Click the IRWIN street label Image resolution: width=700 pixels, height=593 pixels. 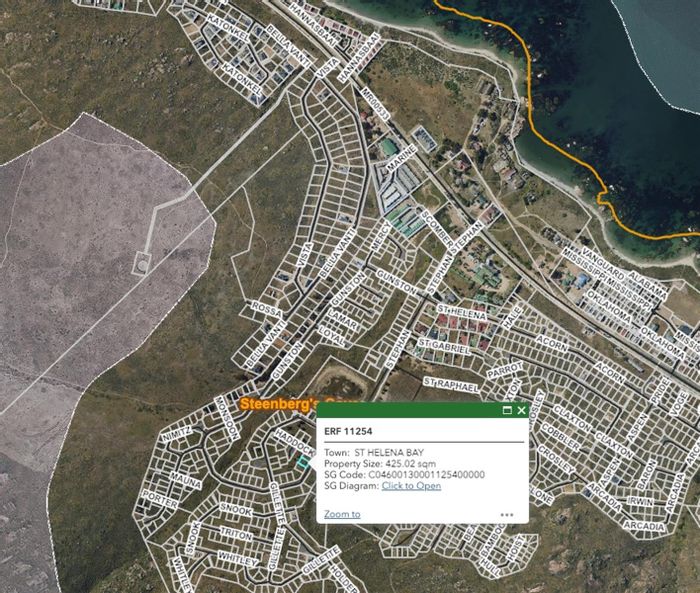click(640, 501)
